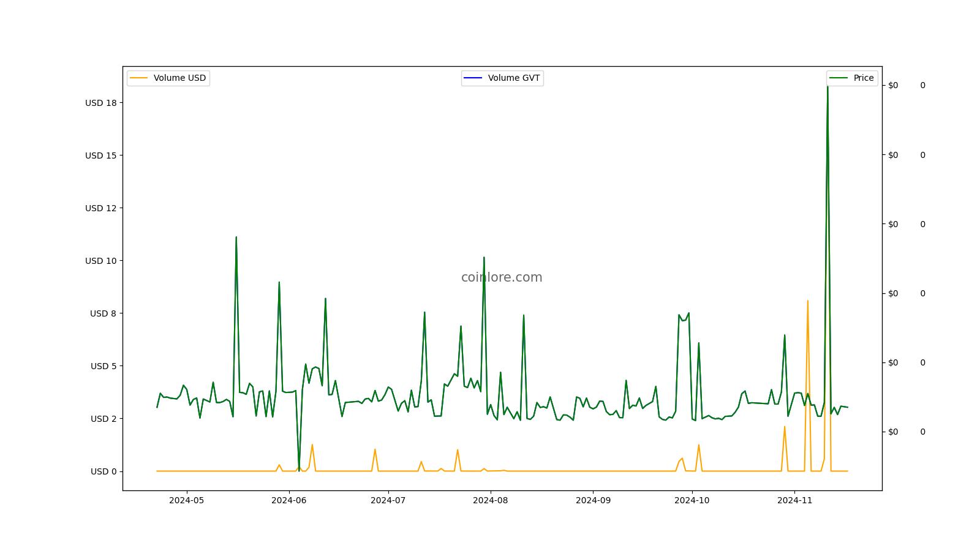This screenshot has height=551, width=980.
Task: Click the 2024-09 date label
Action: (593, 500)
